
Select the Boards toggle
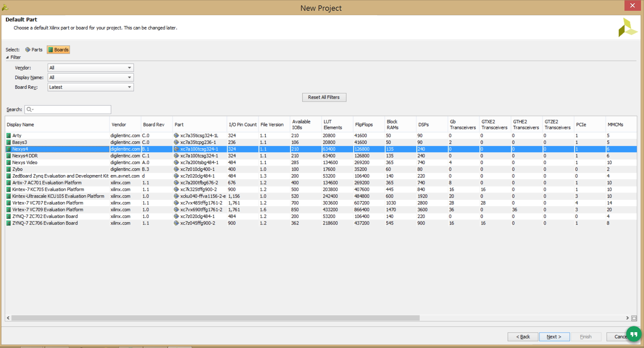click(58, 50)
